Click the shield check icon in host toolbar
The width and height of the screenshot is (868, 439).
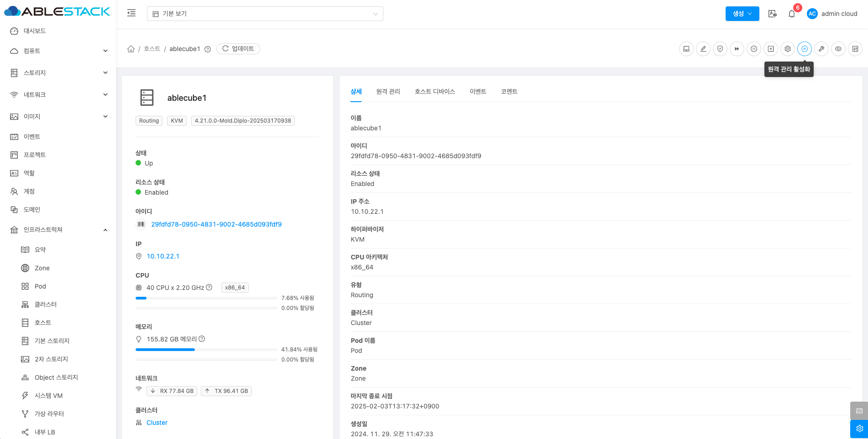pyautogui.click(x=720, y=49)
